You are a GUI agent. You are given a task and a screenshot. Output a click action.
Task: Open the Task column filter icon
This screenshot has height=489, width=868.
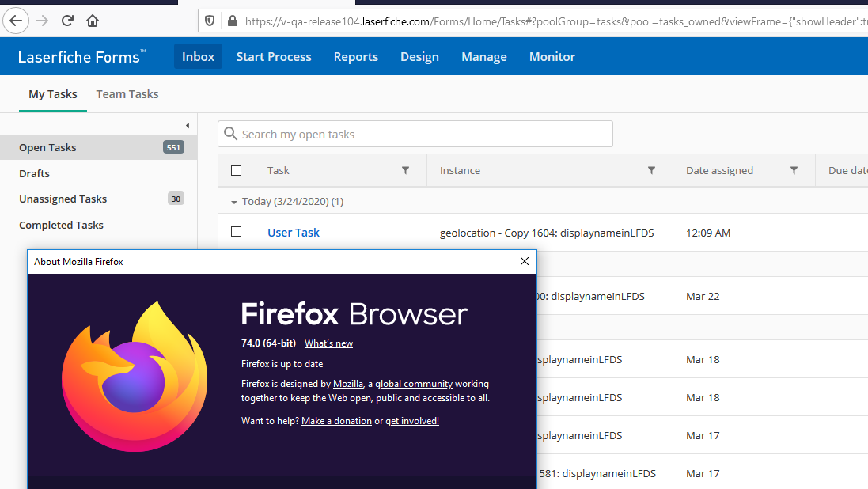405,171
